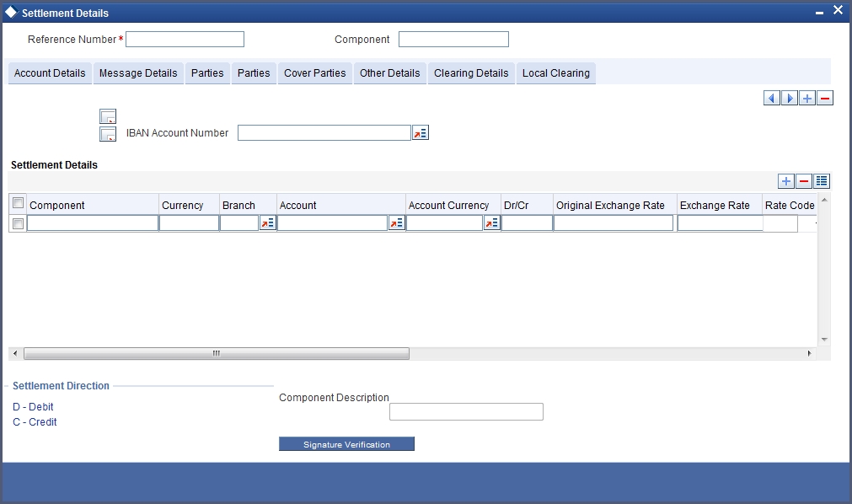Click the 'D - Debit' legend text
Image resolution: width=852 pixels, height=504 pixels.
pyautogui.click(x=33, y=407)
